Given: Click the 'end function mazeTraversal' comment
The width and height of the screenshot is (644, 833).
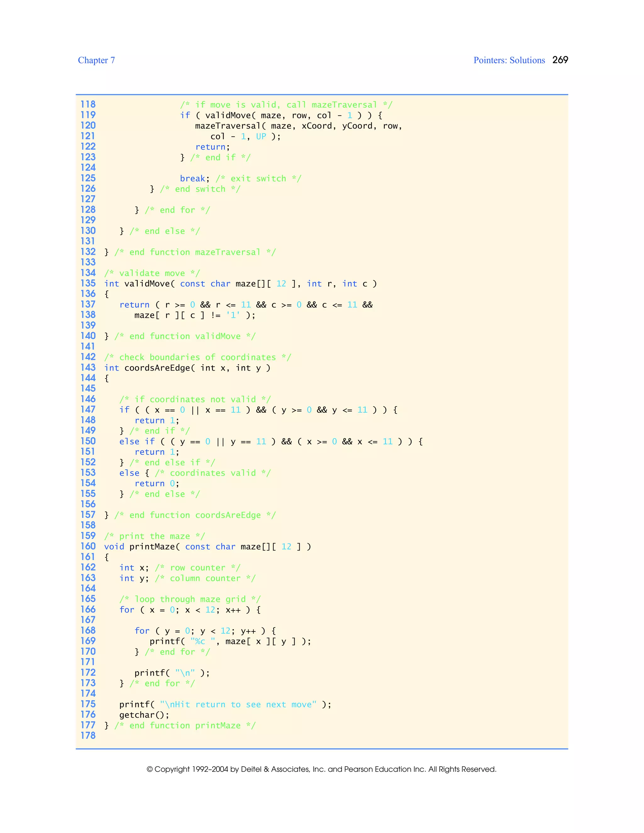Looking at the screenshot, I should (x=195, y=252).
